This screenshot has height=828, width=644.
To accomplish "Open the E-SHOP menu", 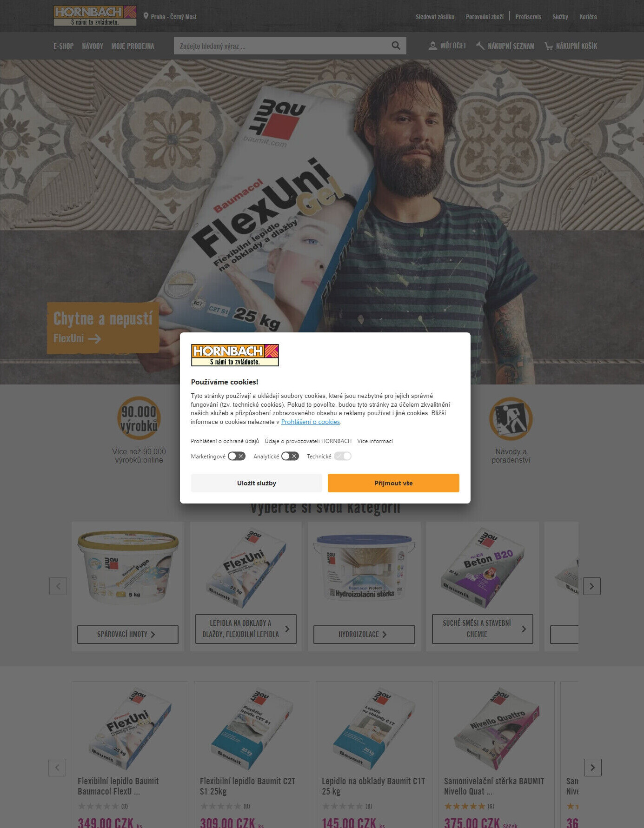I will [63, 46].
